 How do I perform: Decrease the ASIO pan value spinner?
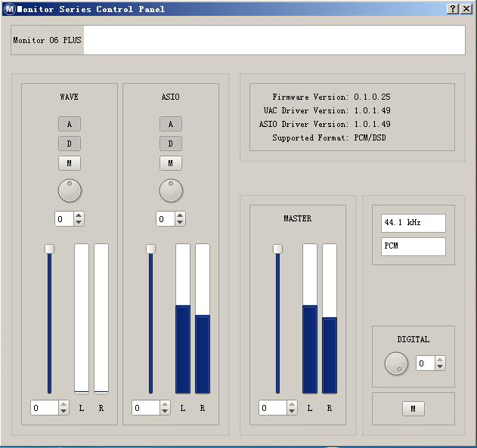coord(180,223)
